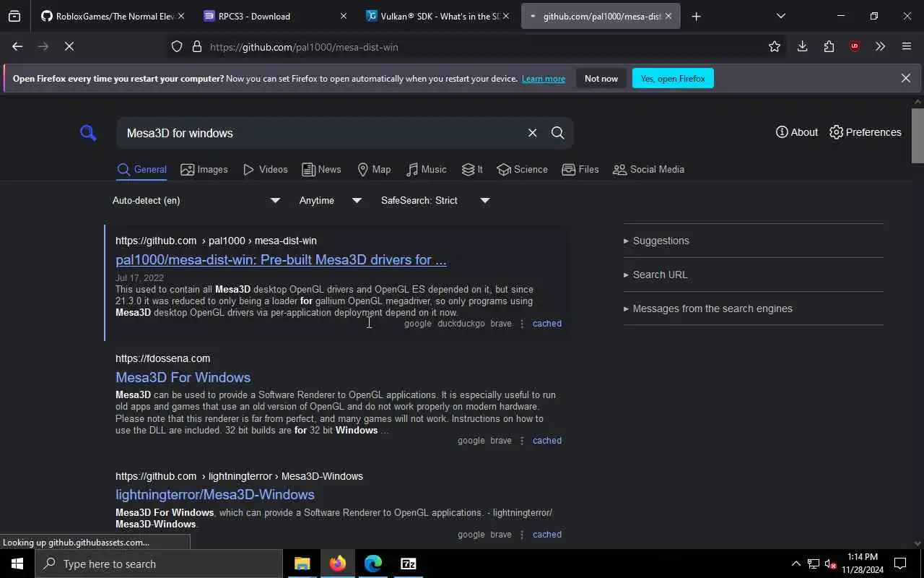The image size is (924, 578).
Task: Open more options dots for fdossena result
Action: tap(522, 441)
